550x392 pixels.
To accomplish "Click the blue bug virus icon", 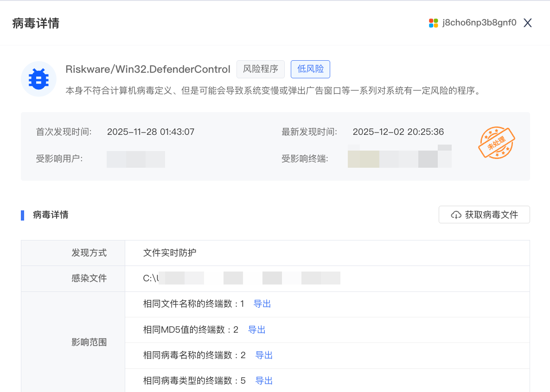I will pos(38,79).
